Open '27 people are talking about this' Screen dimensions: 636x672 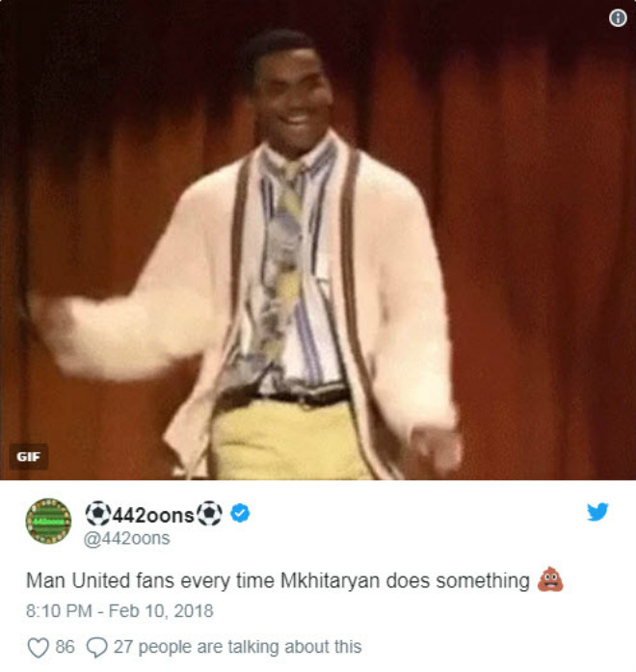coord(238,647)
